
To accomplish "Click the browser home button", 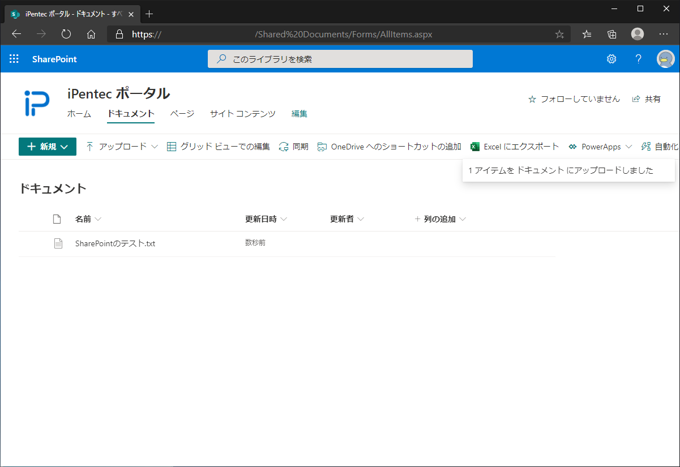I will click(91, 34).
